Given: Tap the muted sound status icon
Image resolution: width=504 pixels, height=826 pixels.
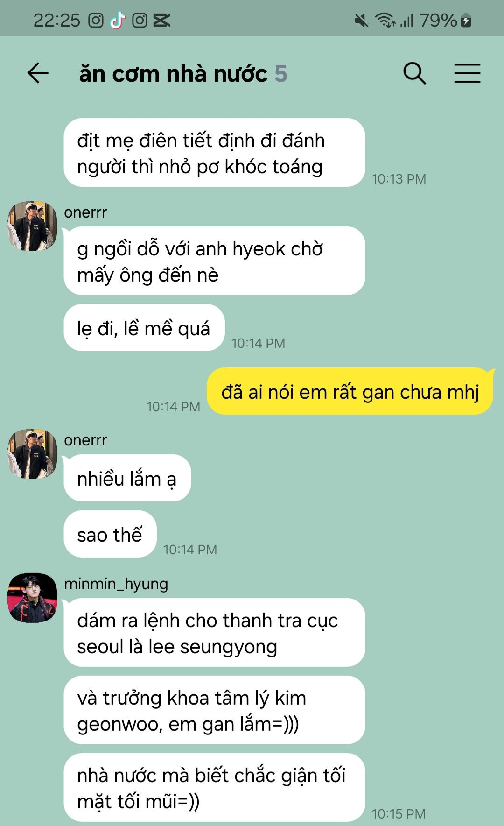Looking at the screenshot, I should (x=361, y=21).
